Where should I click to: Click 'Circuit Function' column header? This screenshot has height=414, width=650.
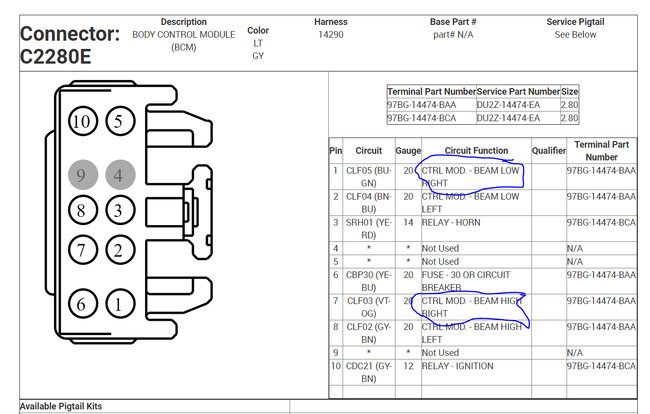476,151
